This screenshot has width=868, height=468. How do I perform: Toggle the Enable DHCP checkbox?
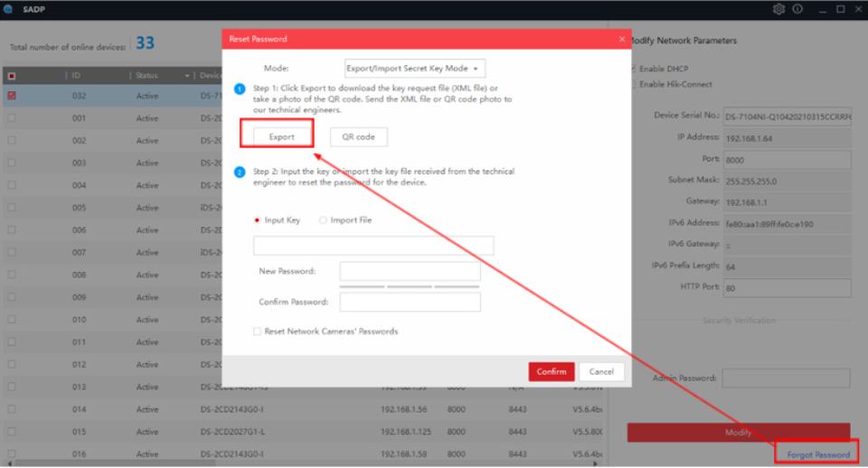click(x=634, y=69)
